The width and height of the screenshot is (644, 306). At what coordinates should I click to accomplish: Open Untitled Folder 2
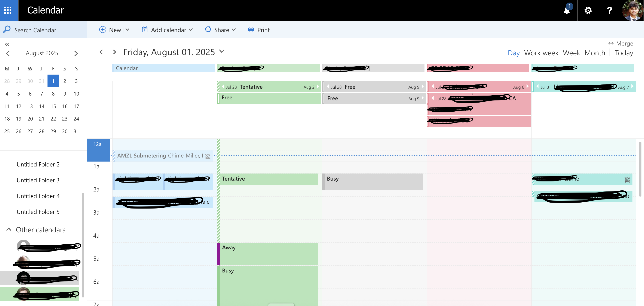pos(38,165)
